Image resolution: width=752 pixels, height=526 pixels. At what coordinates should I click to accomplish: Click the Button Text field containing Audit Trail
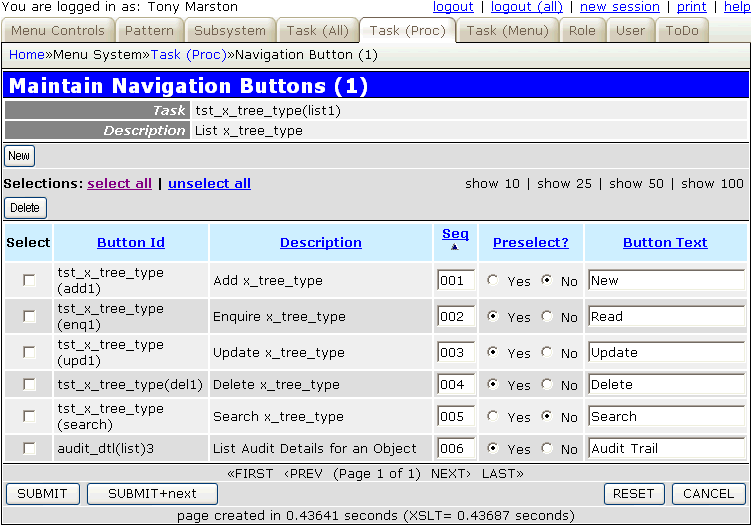[x=666, y=449]
